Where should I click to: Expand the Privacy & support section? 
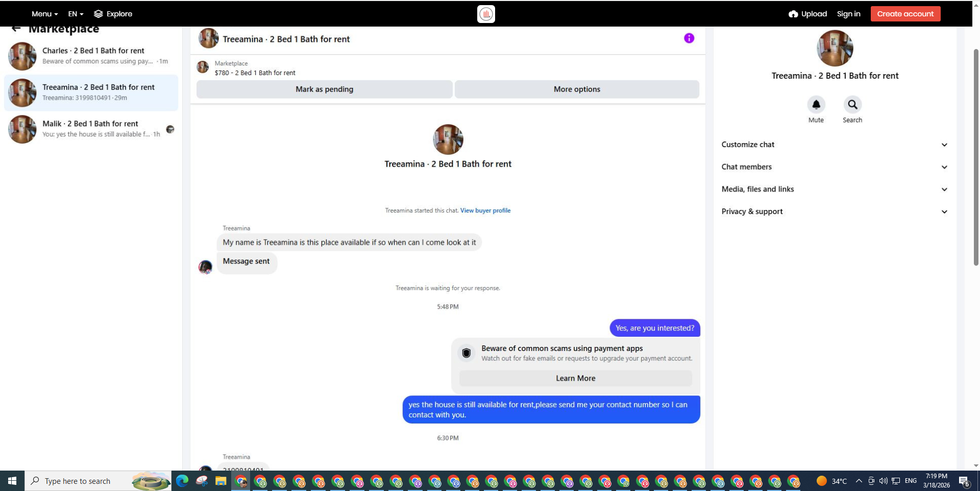[835, 212]
